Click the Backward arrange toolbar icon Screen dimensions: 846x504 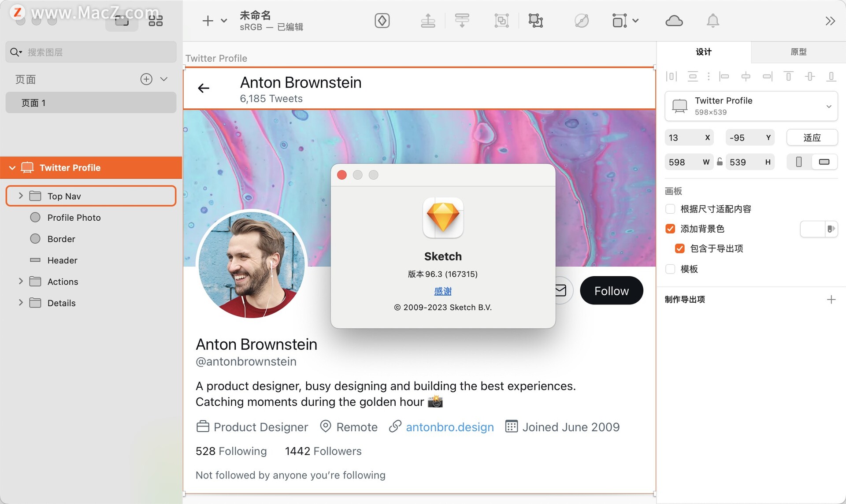462,21
